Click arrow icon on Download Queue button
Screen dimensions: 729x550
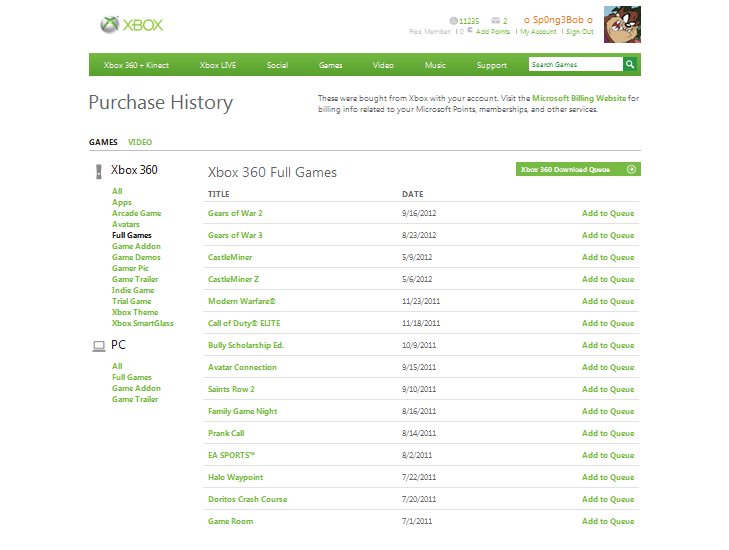click(630, 169)
